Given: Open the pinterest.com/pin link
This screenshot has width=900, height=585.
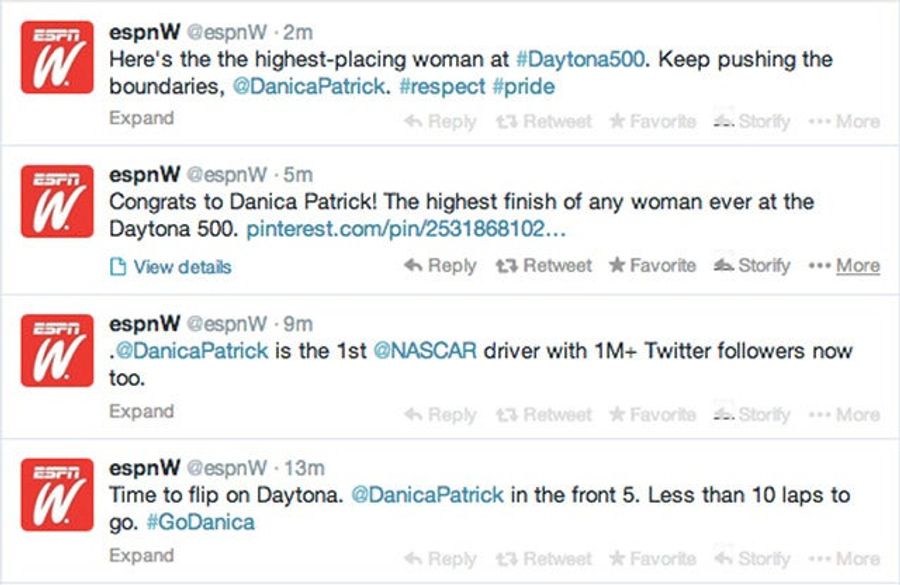Looking at the screenshot, I should point(406,229).
